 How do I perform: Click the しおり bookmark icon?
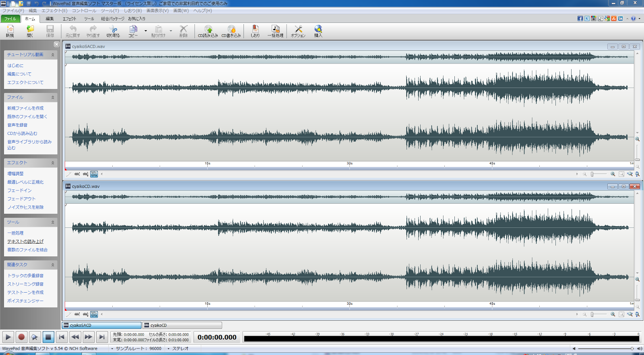click(255, 31)
